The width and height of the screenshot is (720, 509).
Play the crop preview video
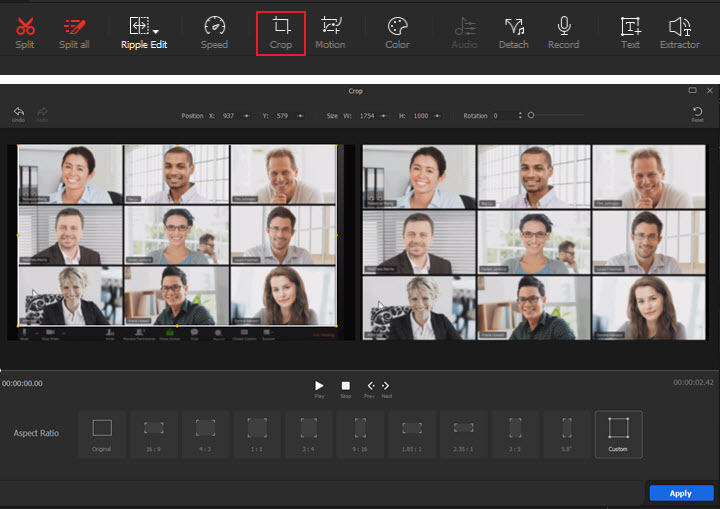tap(319, 386)
